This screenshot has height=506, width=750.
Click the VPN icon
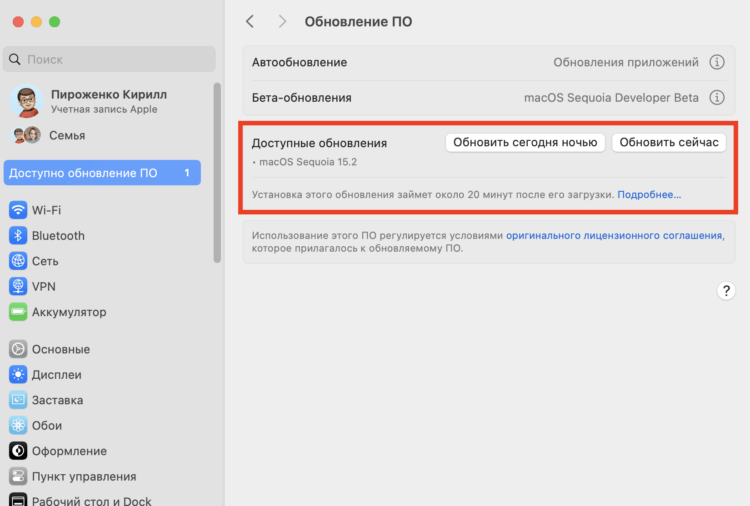[x=18, y=286]
